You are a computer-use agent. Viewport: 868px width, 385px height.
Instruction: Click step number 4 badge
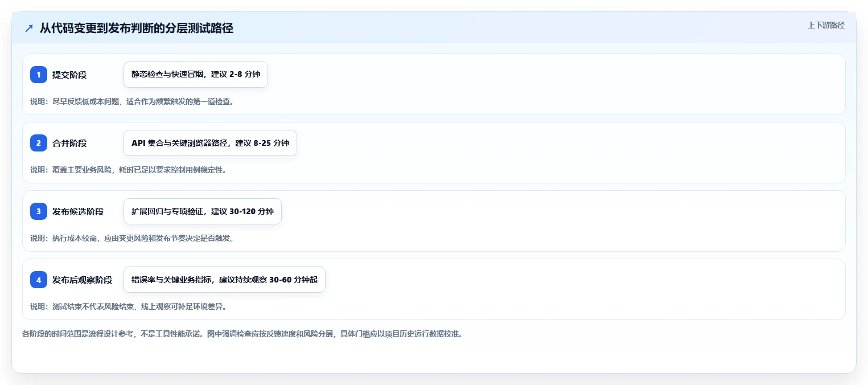point(39,280)
